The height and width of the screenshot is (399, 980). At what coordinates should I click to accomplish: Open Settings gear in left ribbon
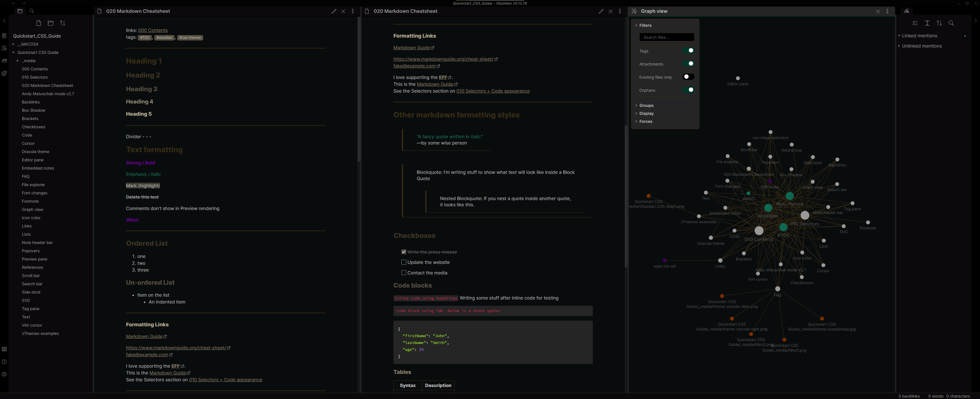tap(4, 374)
